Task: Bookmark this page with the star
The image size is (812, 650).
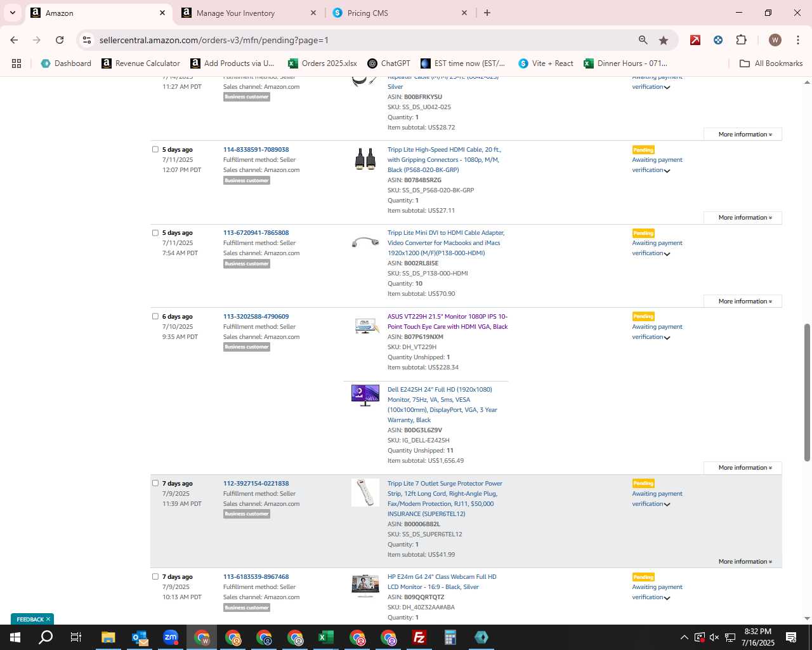Action: point(664,40)
